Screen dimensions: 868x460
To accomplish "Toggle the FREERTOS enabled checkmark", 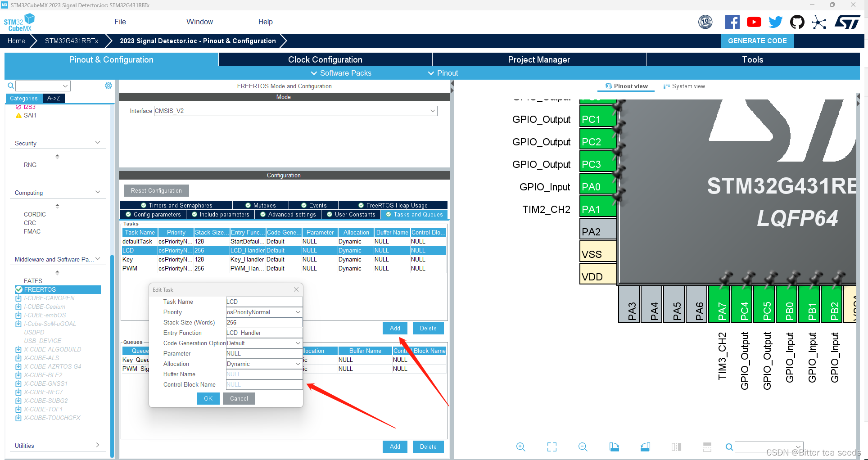I will pyautogui.click(x=19, y=289).
